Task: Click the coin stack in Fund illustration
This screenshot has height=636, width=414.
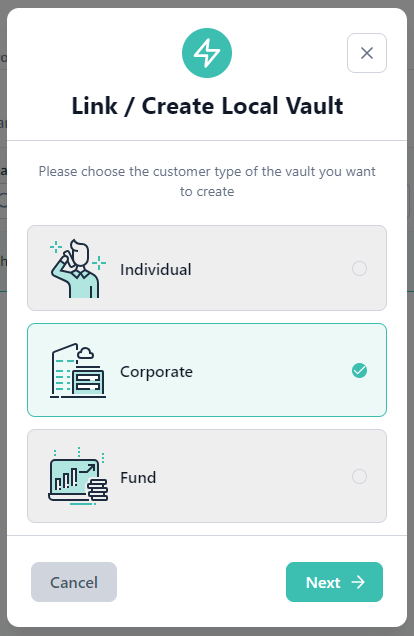Action: [98, 490]
